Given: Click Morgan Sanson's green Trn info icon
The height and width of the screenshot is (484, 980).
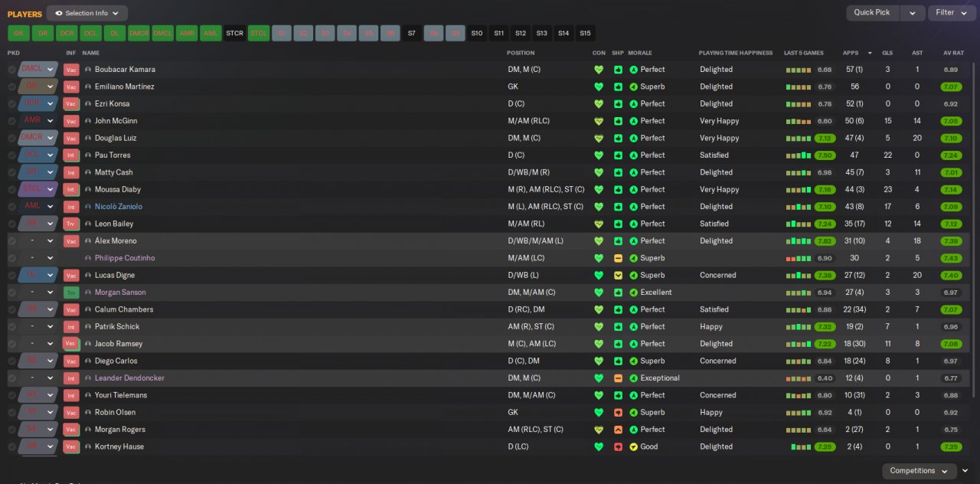Looking at the screenshot, I should pyautogui.click(x=71, y=293).
